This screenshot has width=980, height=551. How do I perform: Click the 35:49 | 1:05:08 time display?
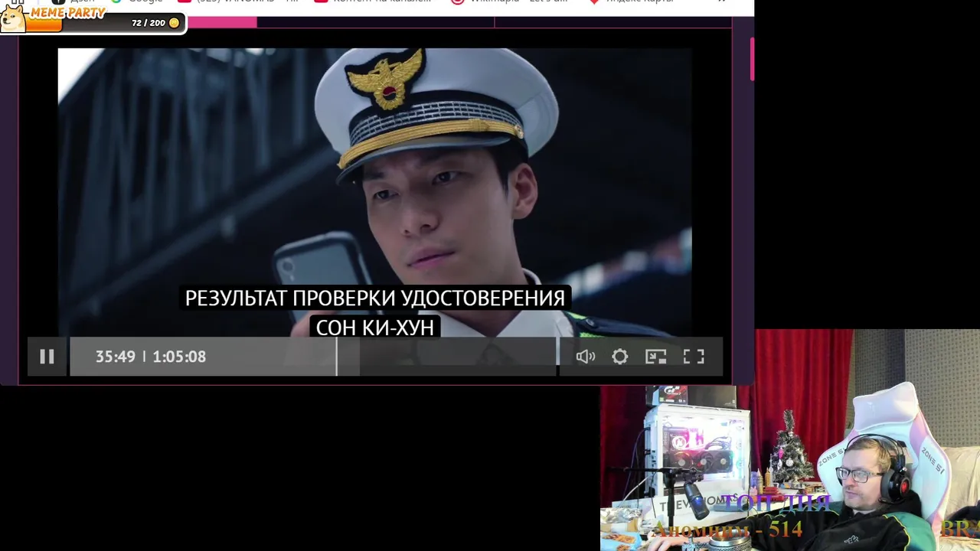(151, 357)
